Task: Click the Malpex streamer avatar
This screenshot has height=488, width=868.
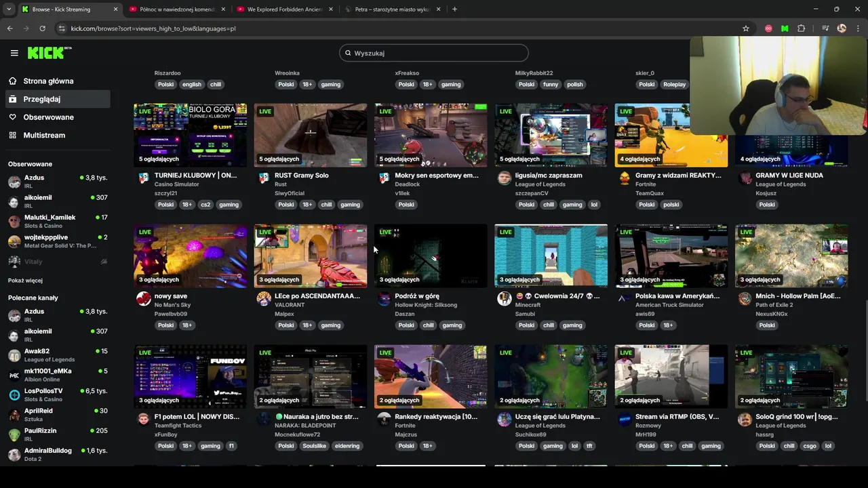Action: pos(264,299)
